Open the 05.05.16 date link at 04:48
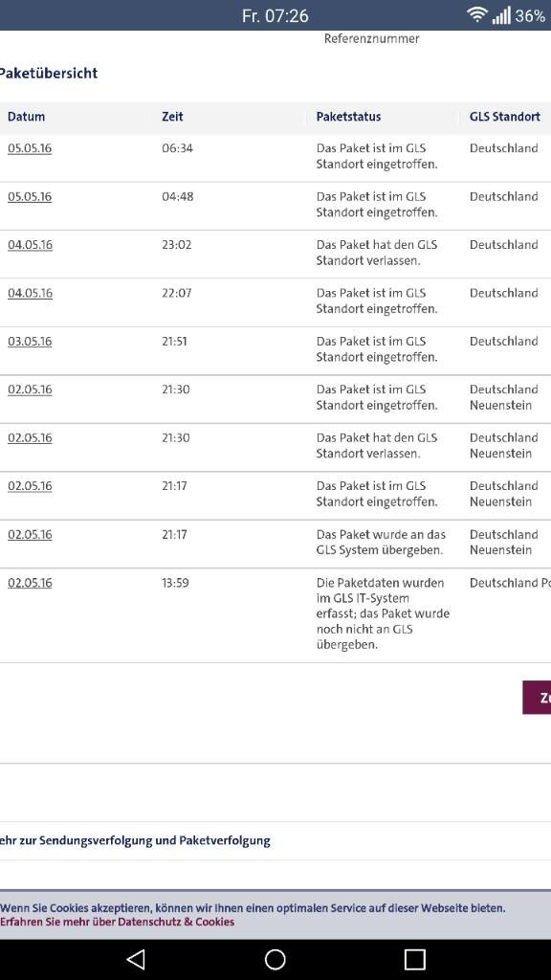The image size is (551, 980). (30, 197)
